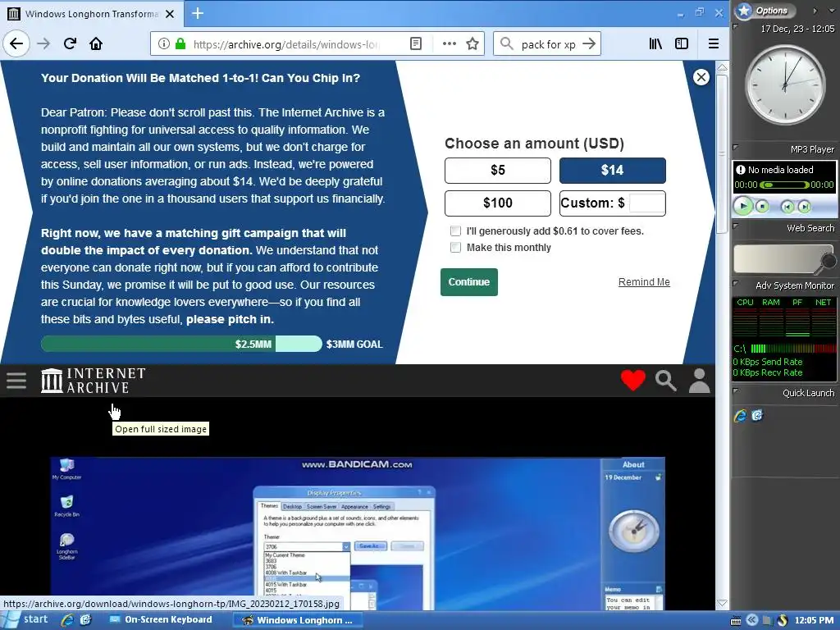The width and height of the screenshot is (840, 630).
Task: Click the search box with 'pack for xp'
Action: (546, 44)
